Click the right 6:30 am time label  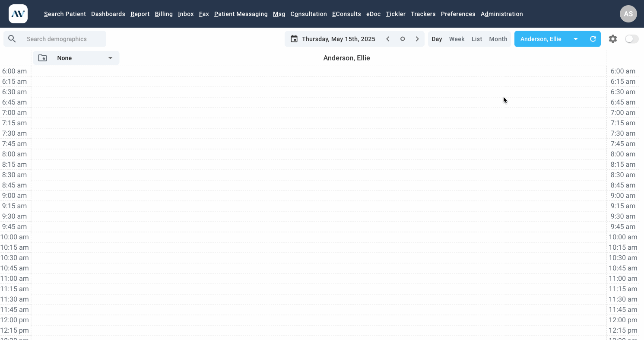tap(623, 92)
